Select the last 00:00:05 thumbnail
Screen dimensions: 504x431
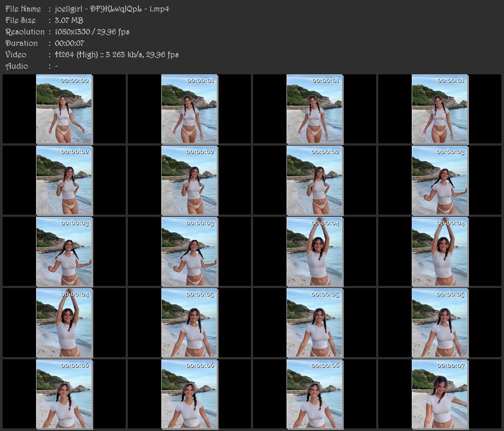point(440,323)
